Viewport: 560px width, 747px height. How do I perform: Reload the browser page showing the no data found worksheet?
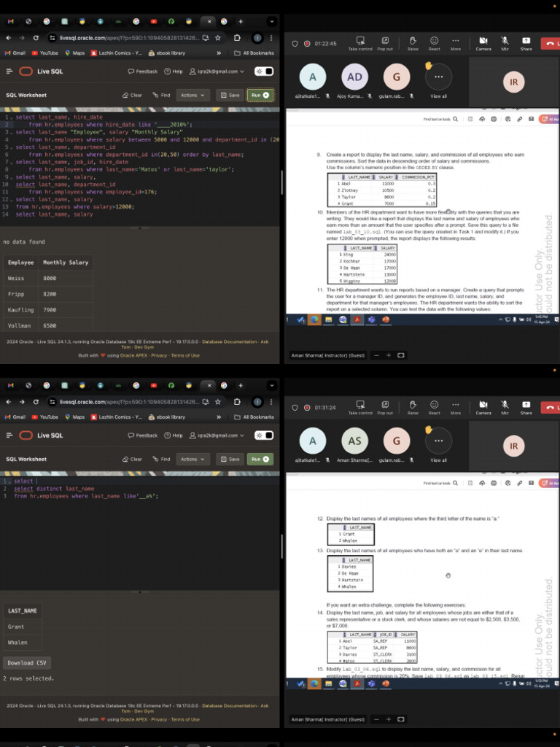(36, 38)
